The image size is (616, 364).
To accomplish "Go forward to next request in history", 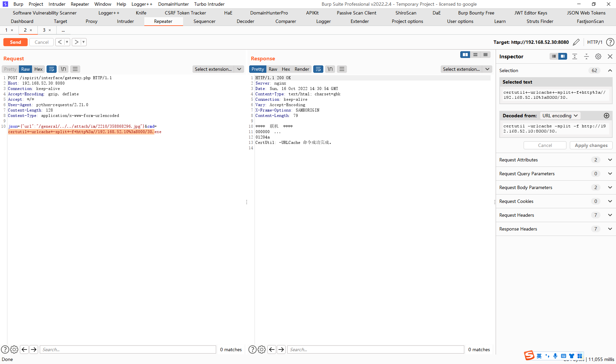I will tap(77, 42).
